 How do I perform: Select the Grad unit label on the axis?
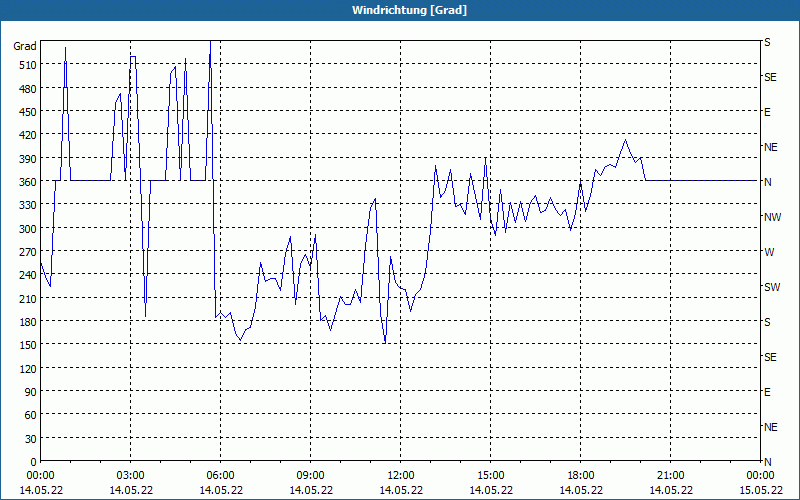click(x=24, y=46)
